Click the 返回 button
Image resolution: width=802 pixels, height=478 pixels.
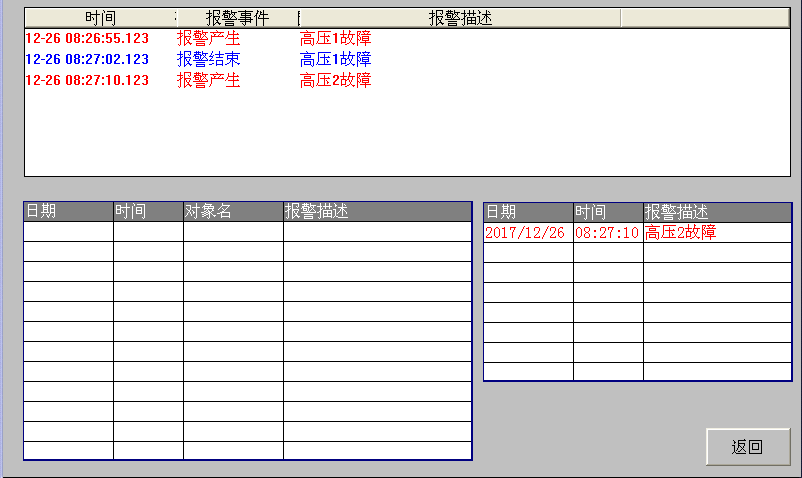[747, 447]
